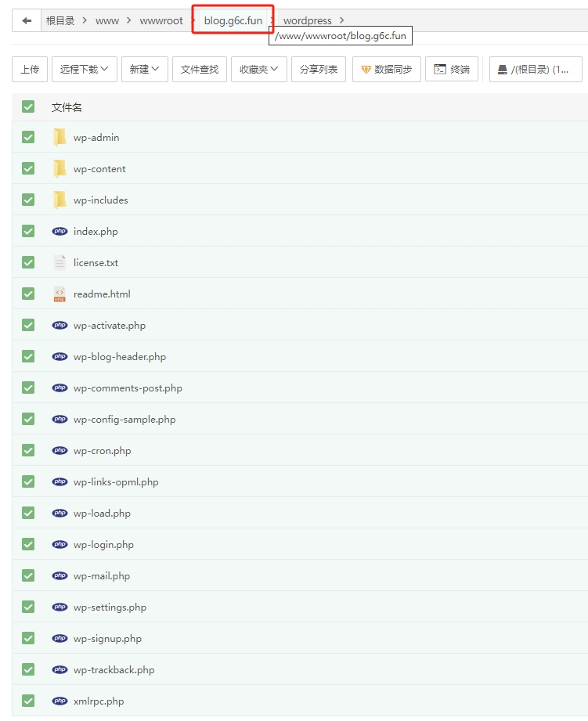Open the 新建 dropdown menu

tap(144, 70)
